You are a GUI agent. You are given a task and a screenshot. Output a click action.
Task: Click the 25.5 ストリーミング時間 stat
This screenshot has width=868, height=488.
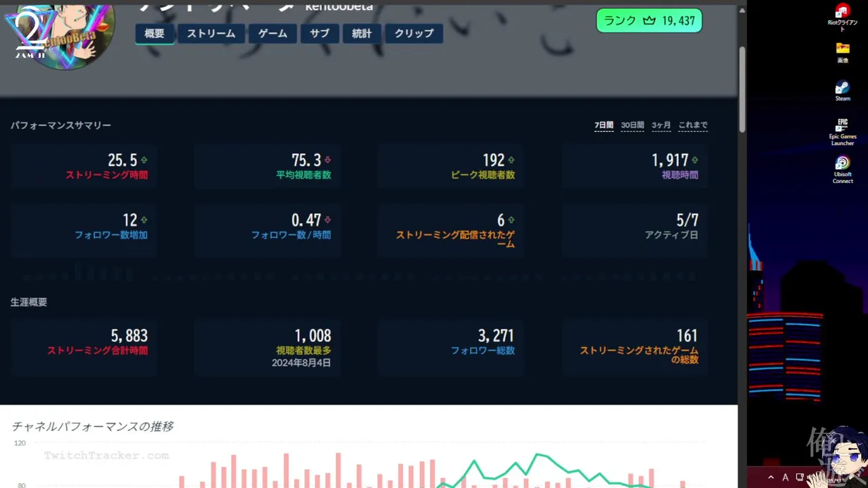pos(83,166)
